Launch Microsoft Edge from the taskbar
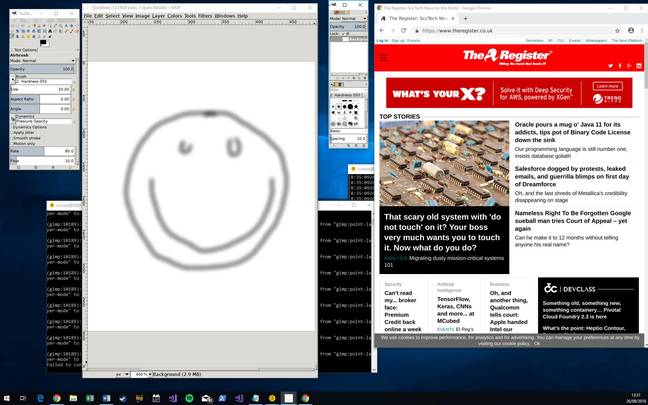The height and width of the screenshot is (405, 648). tap(40, 398)
